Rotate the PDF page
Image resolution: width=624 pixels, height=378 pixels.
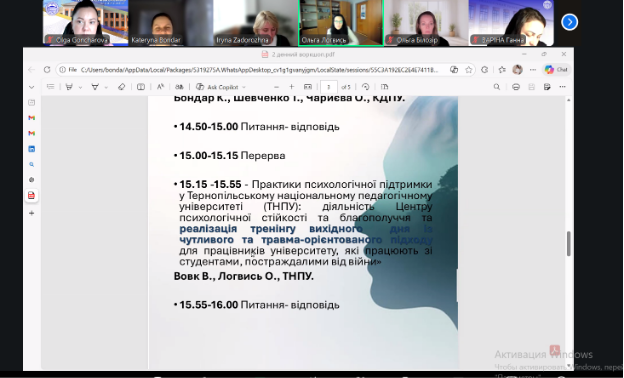click(365, 87)
